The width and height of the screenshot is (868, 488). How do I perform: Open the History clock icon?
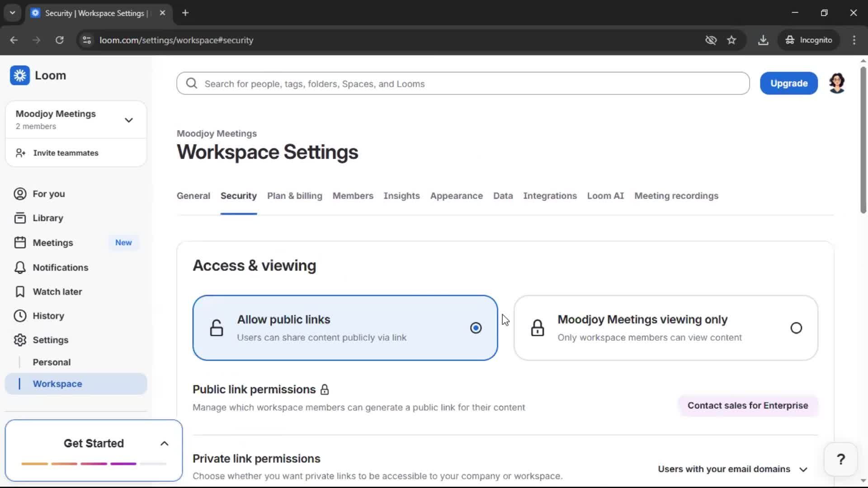tap(20, 316)
